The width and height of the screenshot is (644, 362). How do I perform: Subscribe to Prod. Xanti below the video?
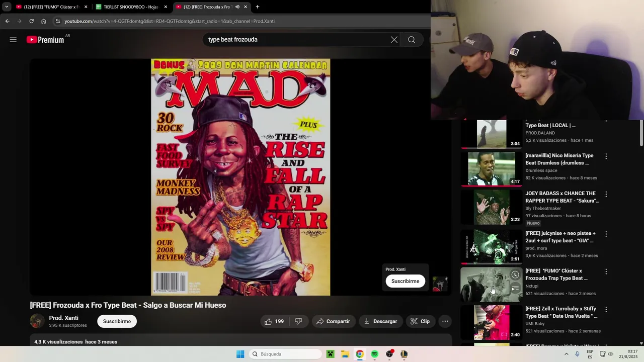coord(117,321)
